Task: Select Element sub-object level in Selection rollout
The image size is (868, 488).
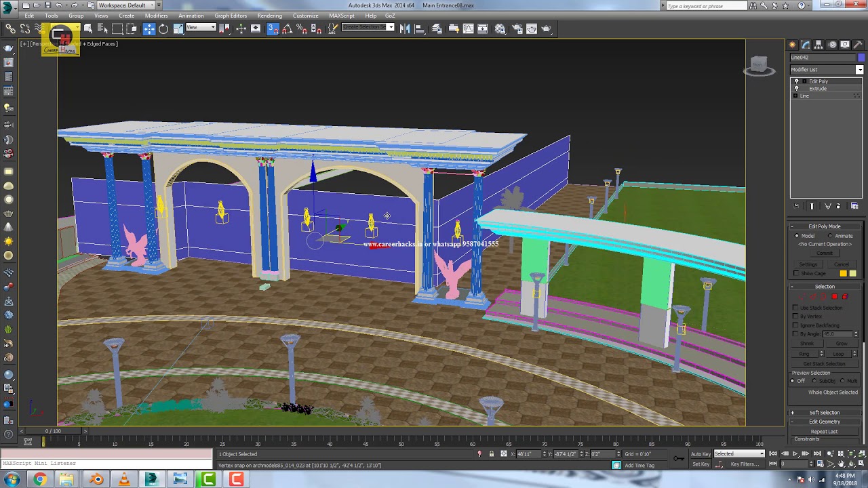Action: (x=845, y=297)
